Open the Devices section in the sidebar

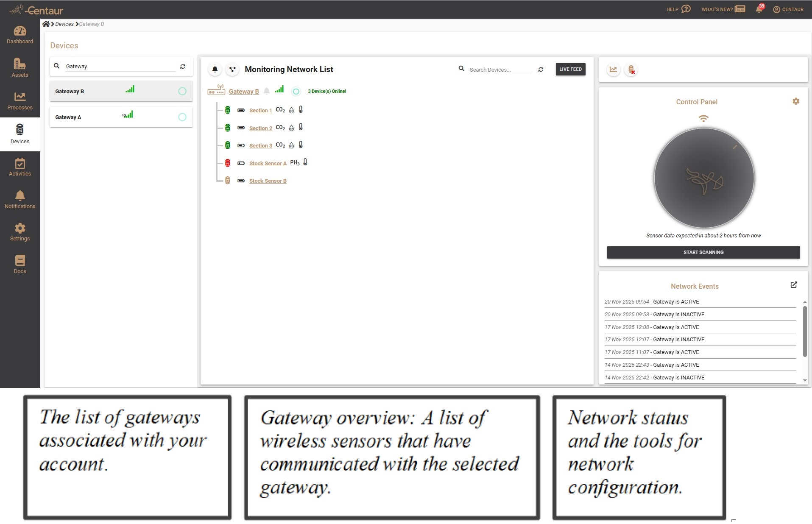tap(20, 134)
